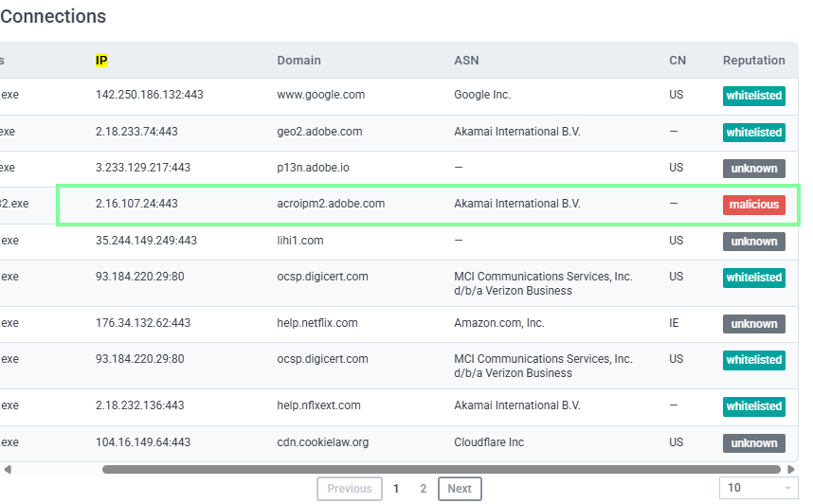Click the IP address 142.250.186.132:443
Image resolution: width=813 pixels, height=504 pixels.
[150, 95]
